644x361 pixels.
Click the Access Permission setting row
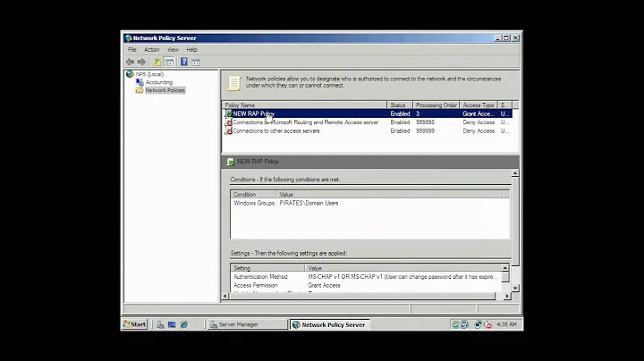click(x=366, y=286)
